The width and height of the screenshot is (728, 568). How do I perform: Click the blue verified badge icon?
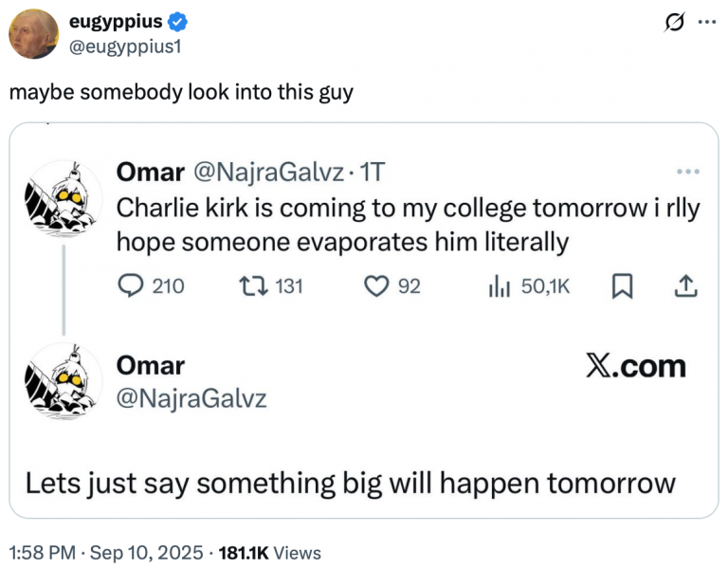coord(177,22)
